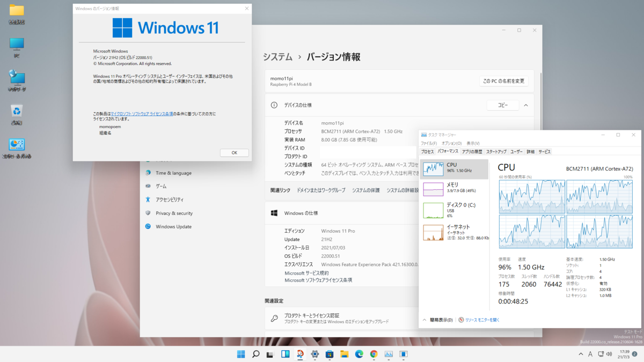Open Microsoft サービス規約 link
The height and width of the screenshot is (362, 644).
(x=306, y=273)
